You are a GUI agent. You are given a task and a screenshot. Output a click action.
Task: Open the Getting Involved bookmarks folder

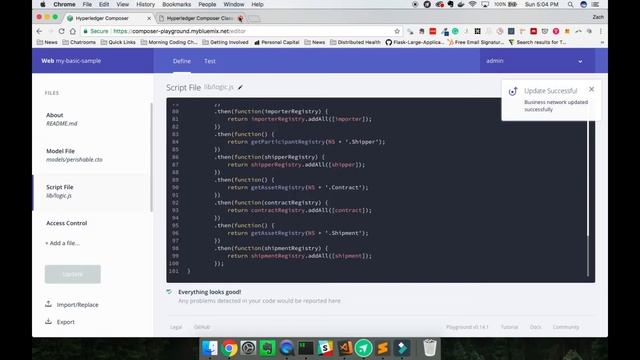pos(225,42)
